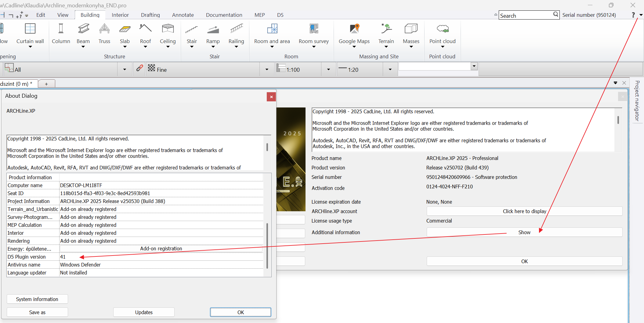Expand the Slab dropdown arrow
This screenshot has width=644, height=323.
coord(125,47)
